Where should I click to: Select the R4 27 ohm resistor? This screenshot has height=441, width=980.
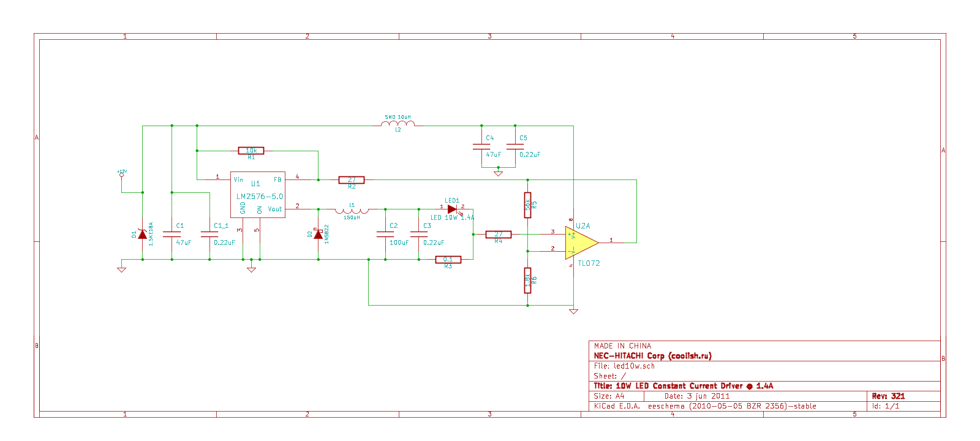498,235
